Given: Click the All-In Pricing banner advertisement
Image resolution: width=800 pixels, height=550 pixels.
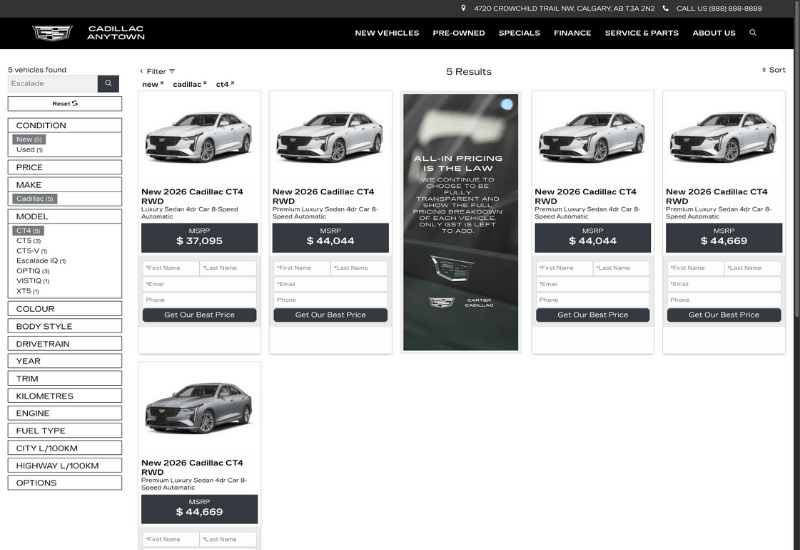Looking at the screenshot, I should point(460,222).
